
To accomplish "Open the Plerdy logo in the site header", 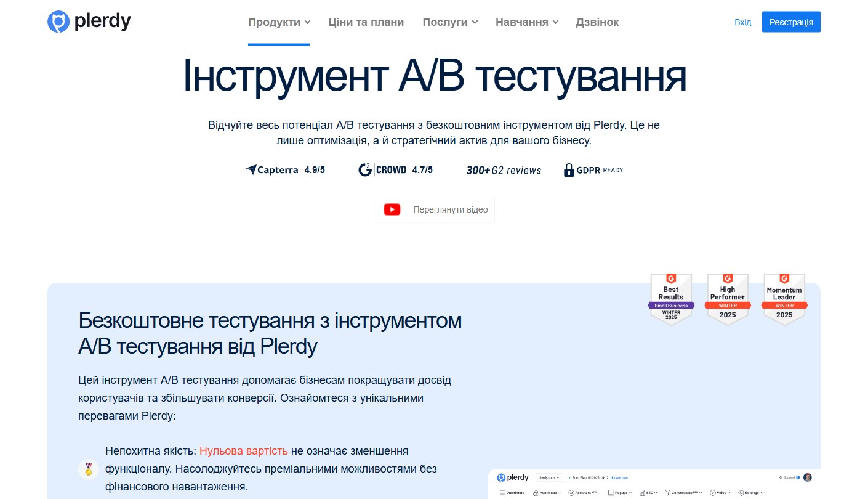I will (x=89, y=22).
